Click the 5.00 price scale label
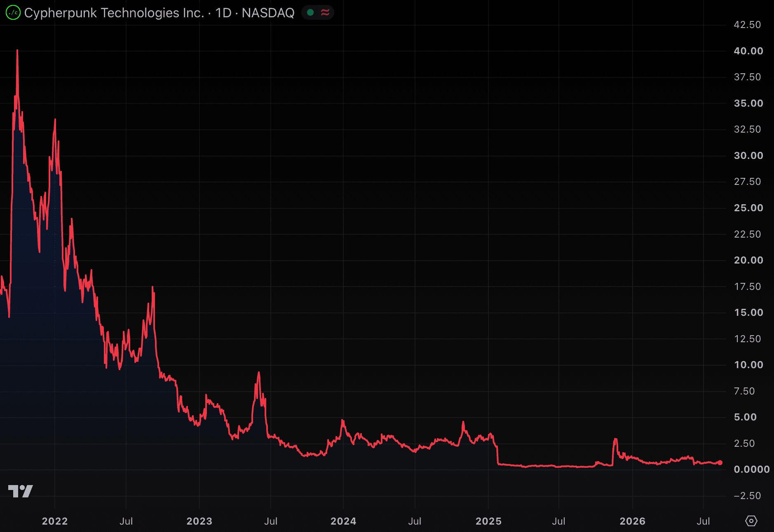This screenshot has height=532, width=774. 745,417
